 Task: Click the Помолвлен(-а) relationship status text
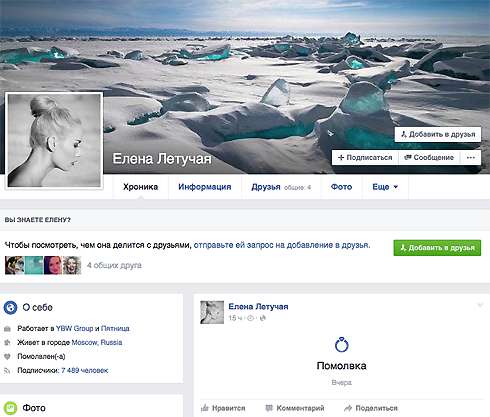tap(41, 356)
